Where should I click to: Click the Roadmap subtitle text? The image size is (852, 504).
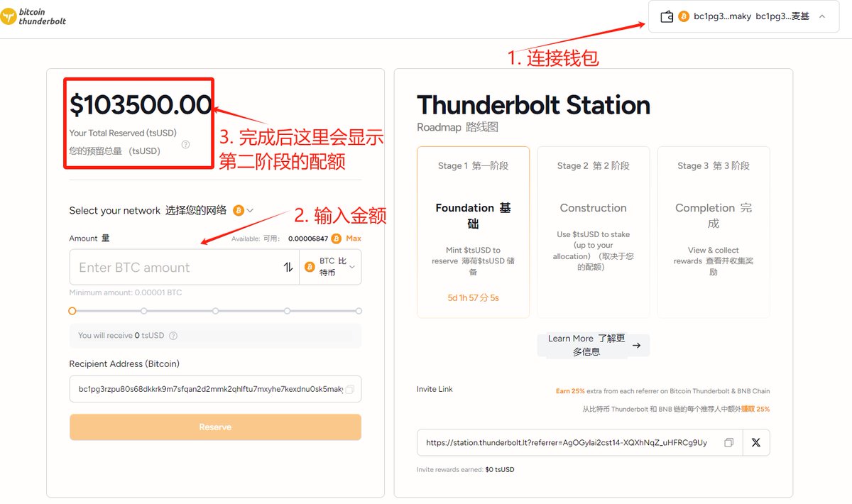coord(457,128)
